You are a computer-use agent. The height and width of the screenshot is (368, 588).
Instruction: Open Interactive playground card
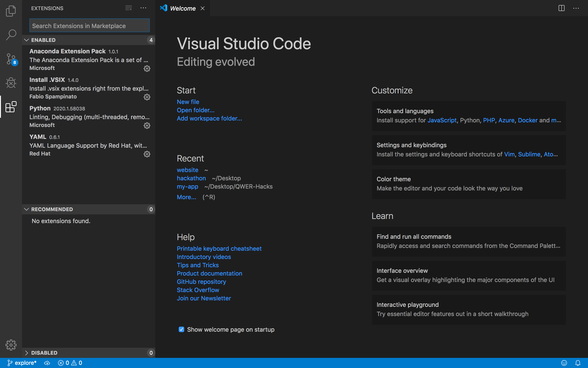click(469, 310)
